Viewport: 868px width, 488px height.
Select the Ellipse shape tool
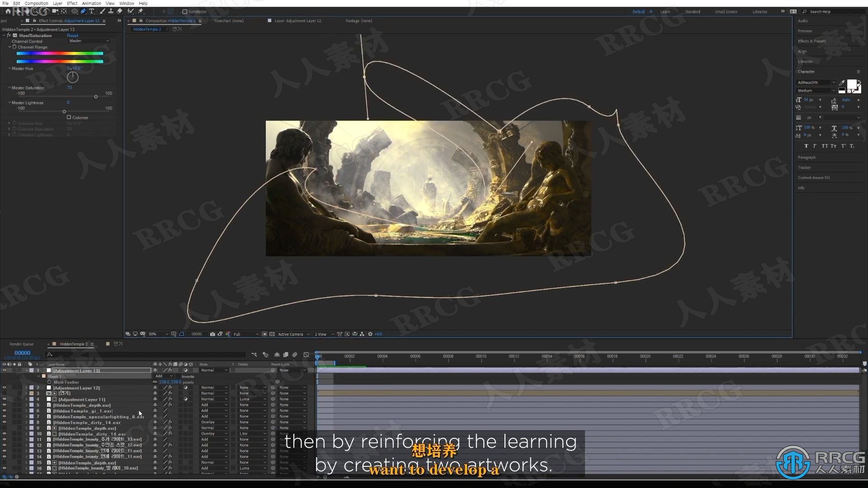click(x=75, y=11)
